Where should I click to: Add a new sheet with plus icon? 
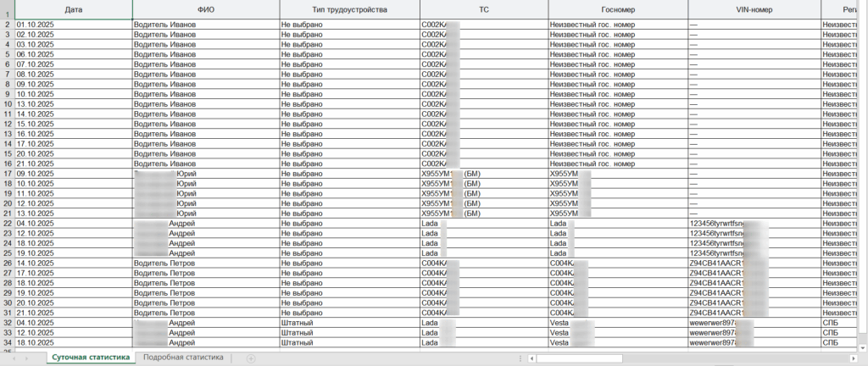[251, 358]
